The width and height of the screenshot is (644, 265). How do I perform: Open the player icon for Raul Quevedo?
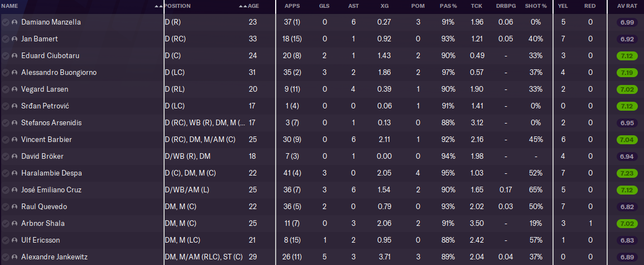[x=15, y=207]
